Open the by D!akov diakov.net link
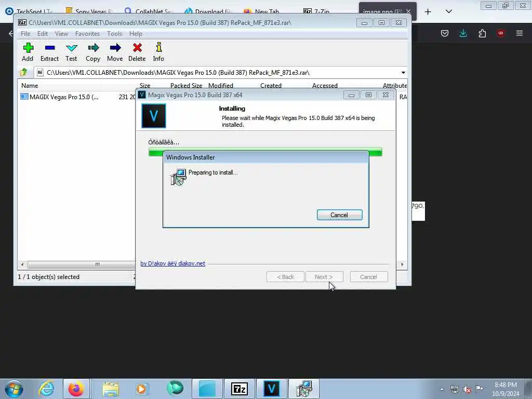532x399 pixels. coord(172,263)
